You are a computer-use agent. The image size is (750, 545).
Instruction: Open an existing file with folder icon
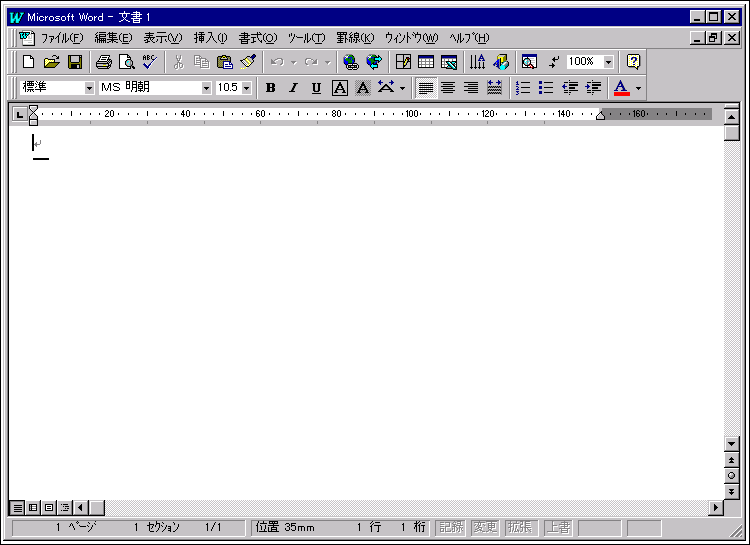(52, 62)
